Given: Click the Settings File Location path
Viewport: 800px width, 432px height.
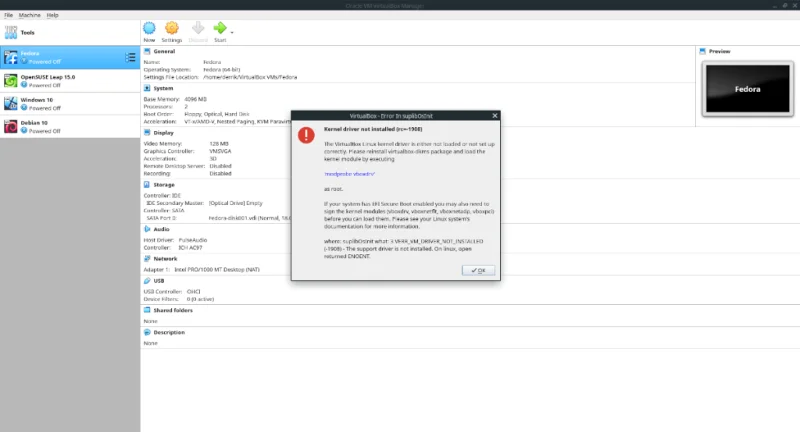Looking at the screenshot, I should pos(250,77).
